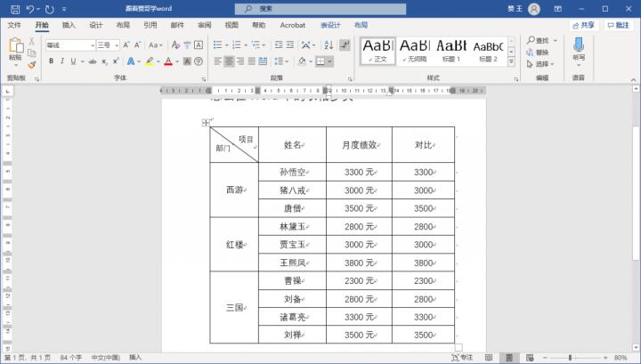Open the borders dropdown arrow

pyautogui.click(x=329, y=61)
